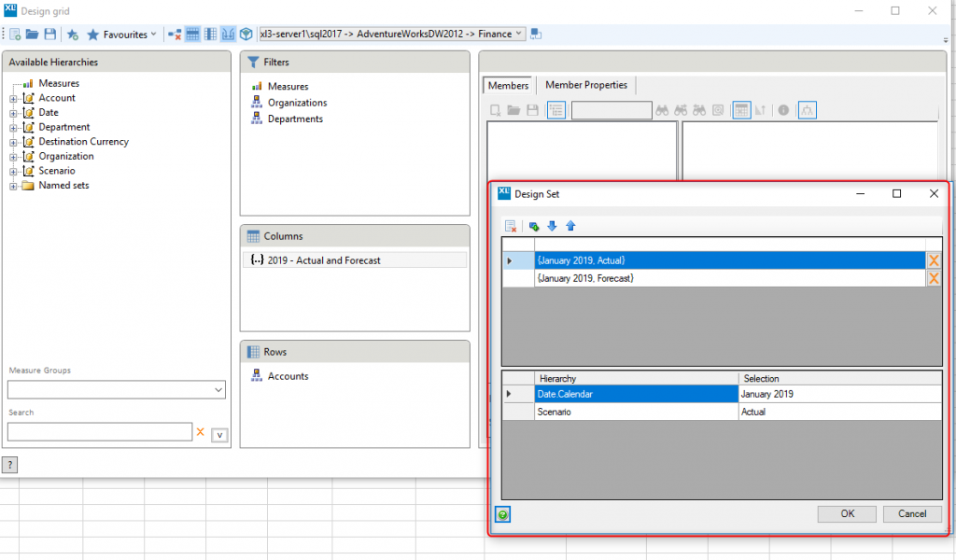Toggle the hierarchy view button in Members toolbar
The height and width of the screenshot is (560, 956).
[x=807, y=110]
